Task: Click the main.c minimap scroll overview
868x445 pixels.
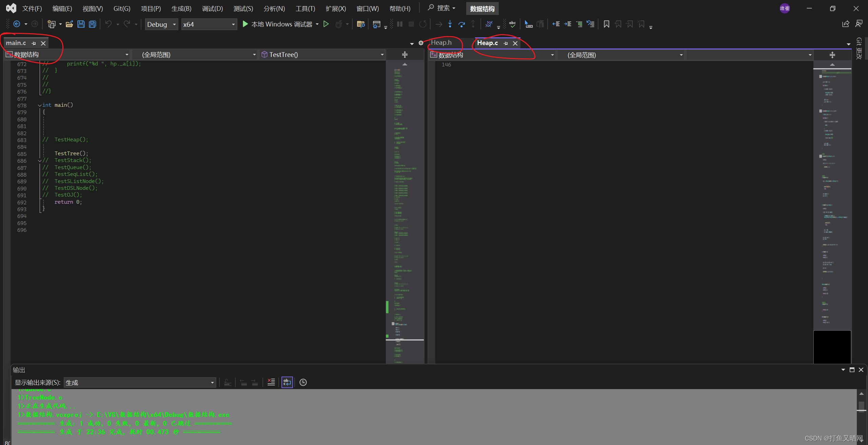Action: tap(405, 203)
